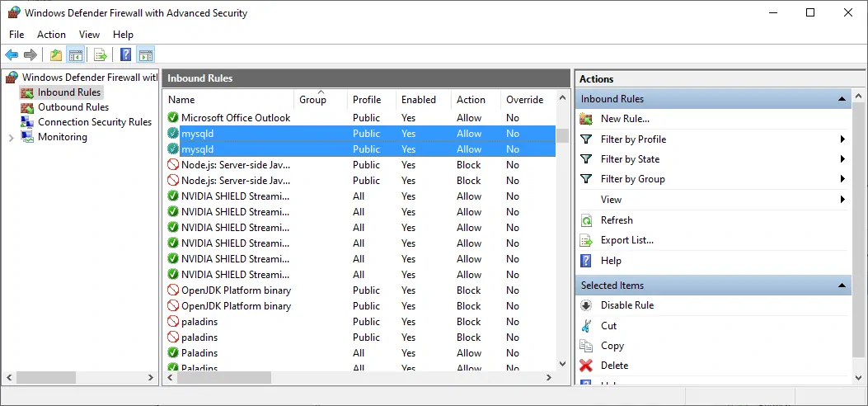The height and width of the screenshot is (406, 868).
Task: Click the red Delete X icon
Action: coord(586,366)
